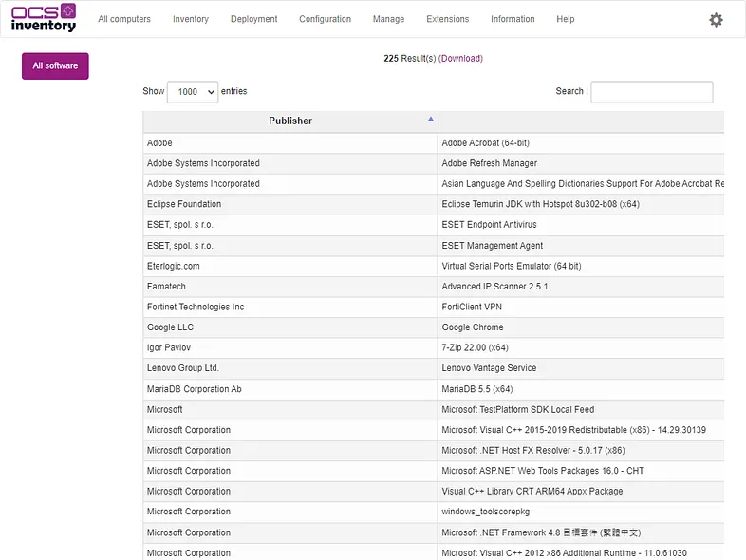Click the All software button

(55, 66)
